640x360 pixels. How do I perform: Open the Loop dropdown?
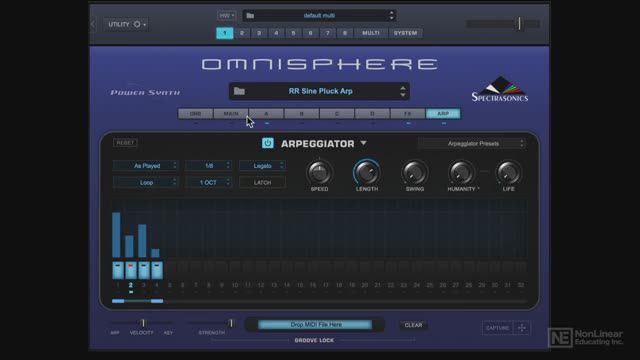pos(146,182)
